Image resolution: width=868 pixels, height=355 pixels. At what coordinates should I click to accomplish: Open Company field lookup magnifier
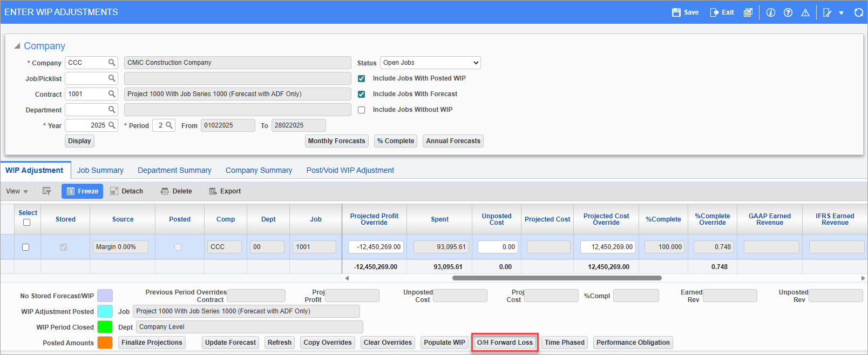[112, 63]
